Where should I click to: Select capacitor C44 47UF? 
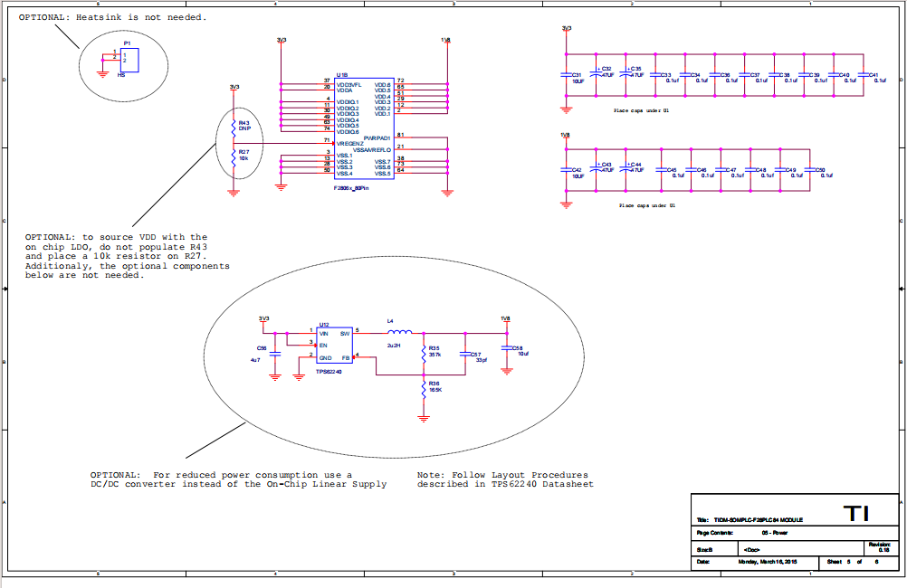click(625, 169)
